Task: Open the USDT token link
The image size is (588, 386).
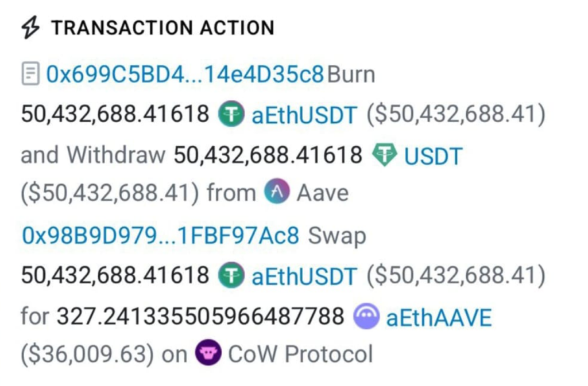Action: point(433,155)
